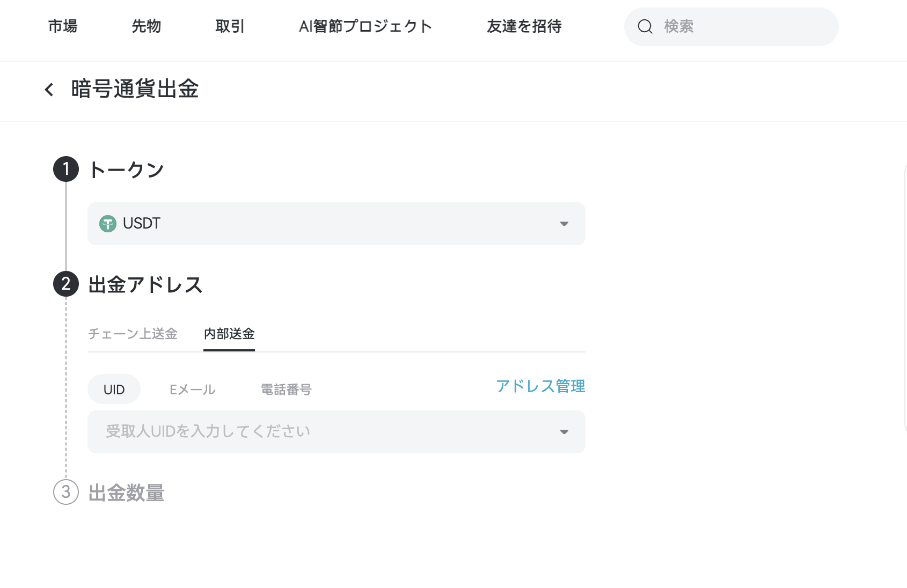Switch to 電話番号 recipient option

[286, 389]
